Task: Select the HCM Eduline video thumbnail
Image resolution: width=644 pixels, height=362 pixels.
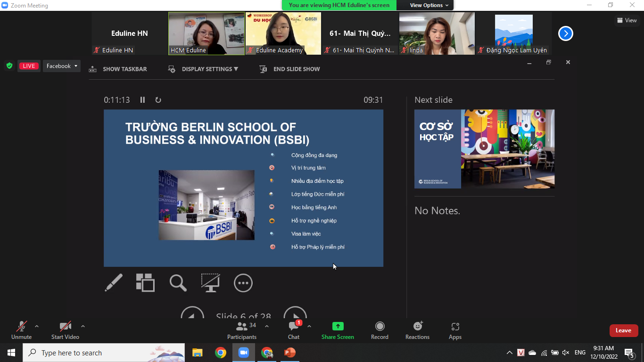Action: 206,33
